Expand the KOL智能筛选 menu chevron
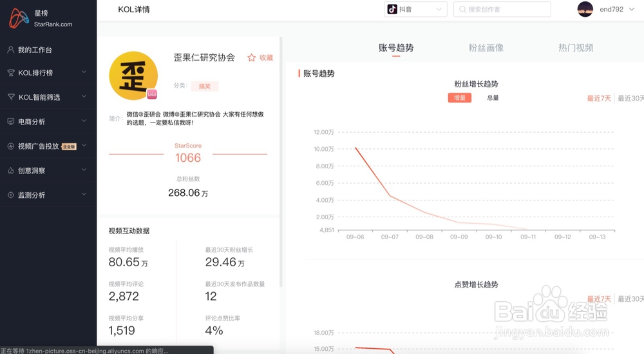Screen dimensions: 644x354 point(84,96)
